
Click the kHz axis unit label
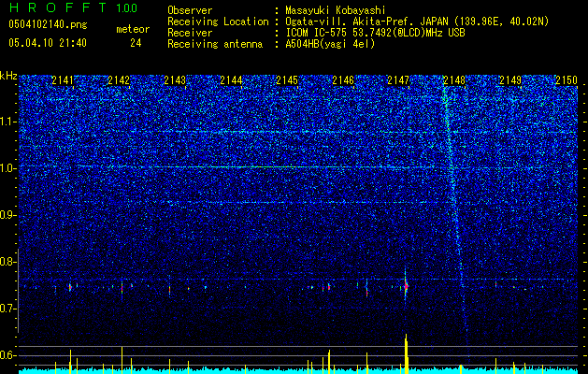point(8,76)
